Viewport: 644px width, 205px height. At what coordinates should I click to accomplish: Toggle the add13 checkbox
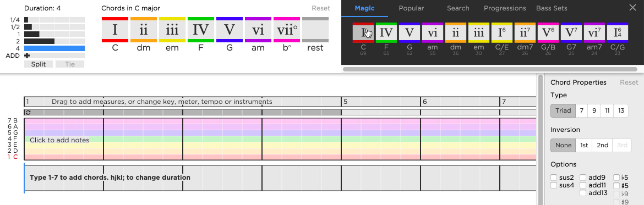pyautogui.click(x=583, y=193)
